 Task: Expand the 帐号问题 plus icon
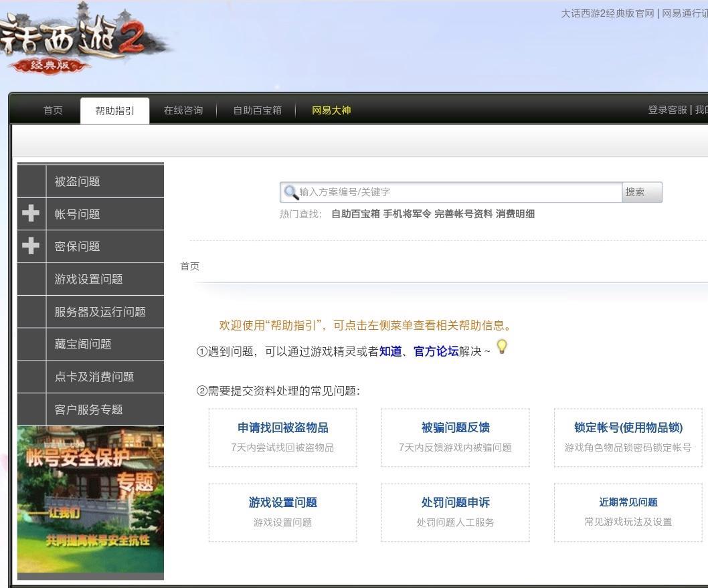[x=31, y=213]
